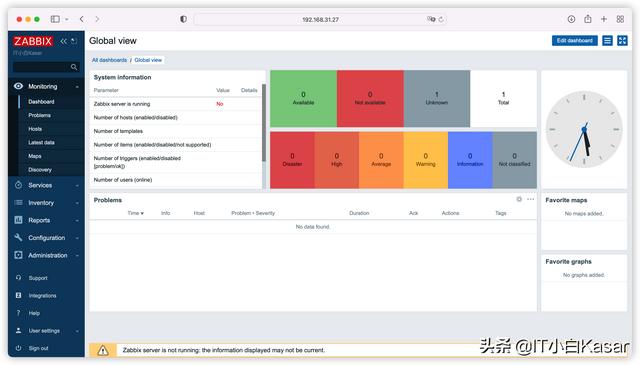
Task: Click All dashboards breadcrumb link
Action: (109, 60)
